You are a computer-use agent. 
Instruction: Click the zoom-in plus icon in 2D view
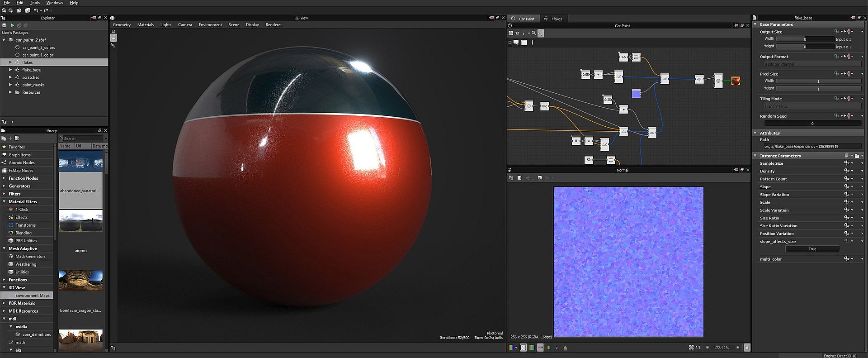(738, 348)
